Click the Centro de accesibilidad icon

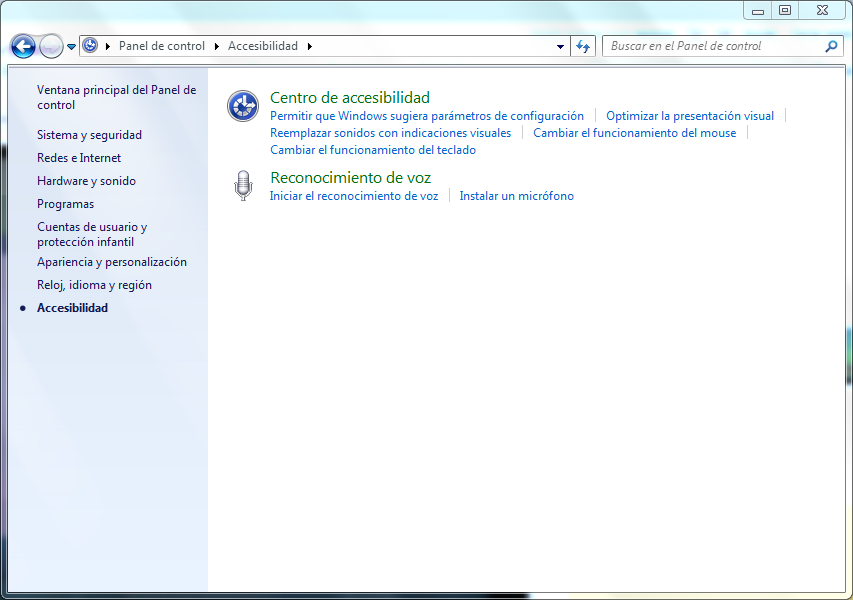point(243,106)
